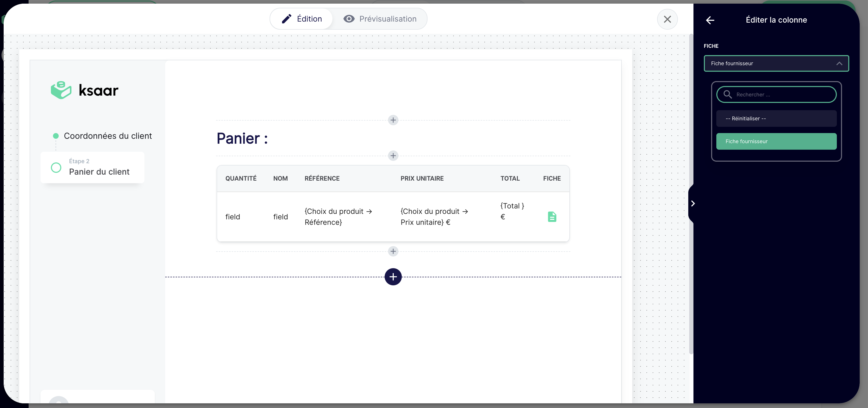Screen dimensions: 868x408
Task: Click the ksaar logo
Action: point(85,90)
